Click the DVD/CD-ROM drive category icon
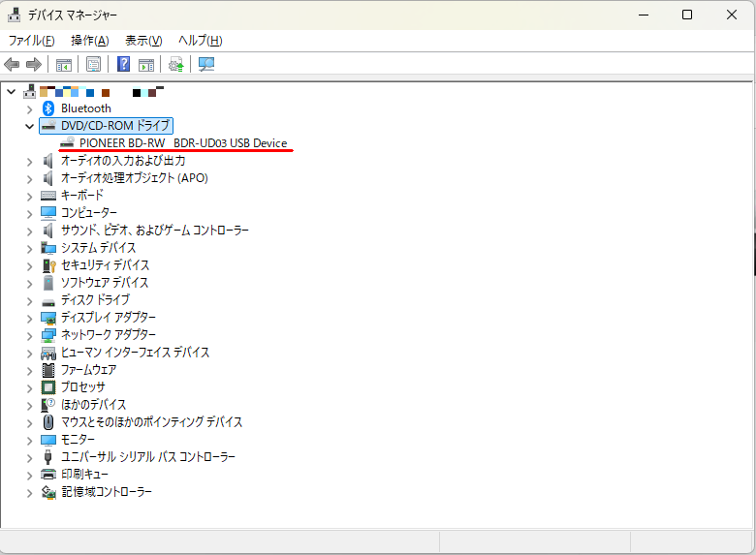The width and height of the screenshot is (756, 555). click(48, 126)
